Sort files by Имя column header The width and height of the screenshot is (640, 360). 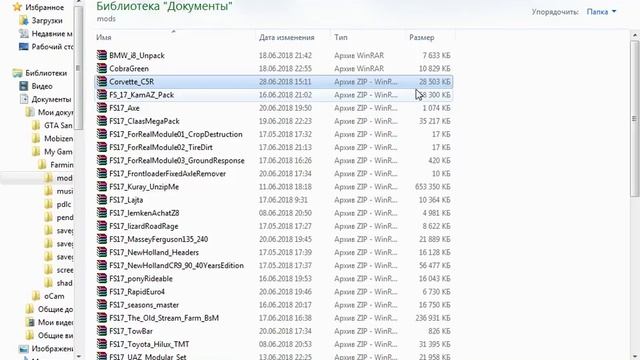tap(104, 37)
